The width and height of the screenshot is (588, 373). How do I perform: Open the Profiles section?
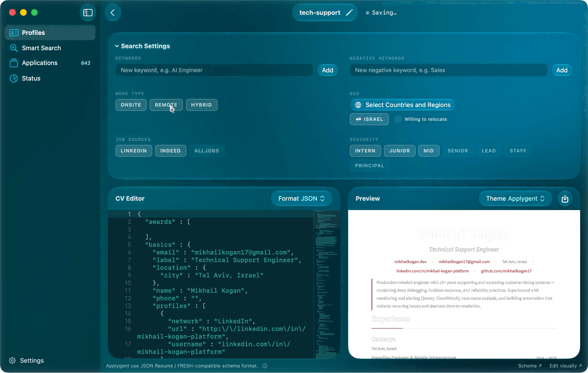click(x=50, y=32)
